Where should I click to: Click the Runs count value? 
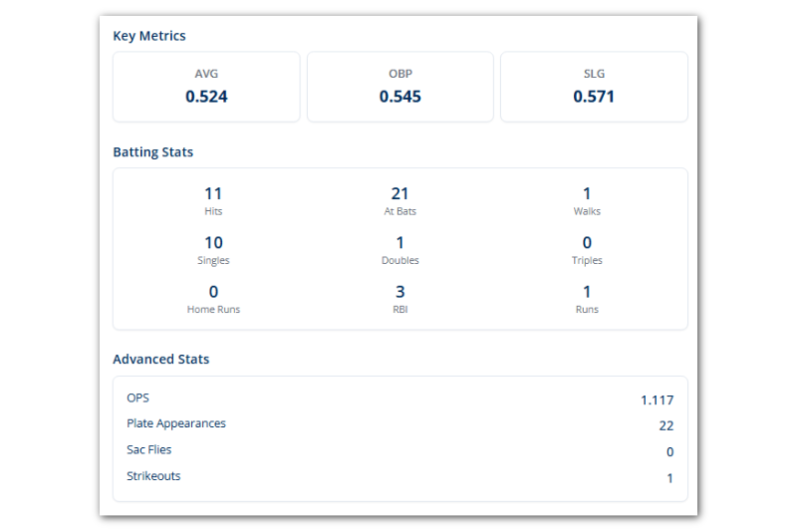(x=587, y=292)
